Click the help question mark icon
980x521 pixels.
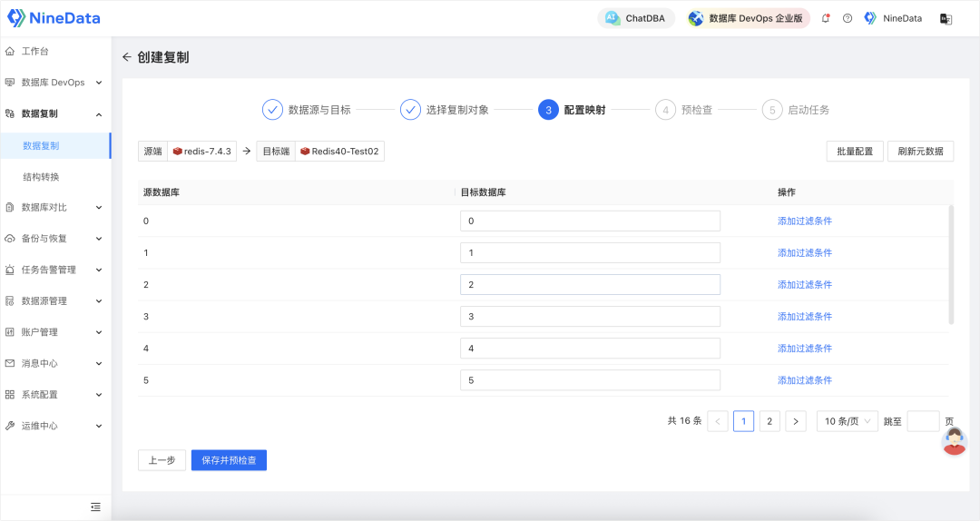[x=848, y=18]
